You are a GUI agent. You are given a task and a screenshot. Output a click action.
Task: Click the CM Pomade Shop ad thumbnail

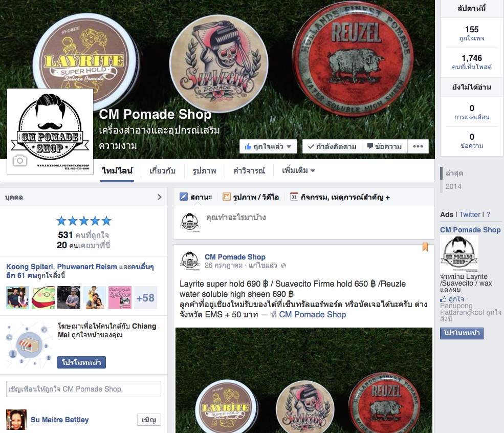[459, 254]
